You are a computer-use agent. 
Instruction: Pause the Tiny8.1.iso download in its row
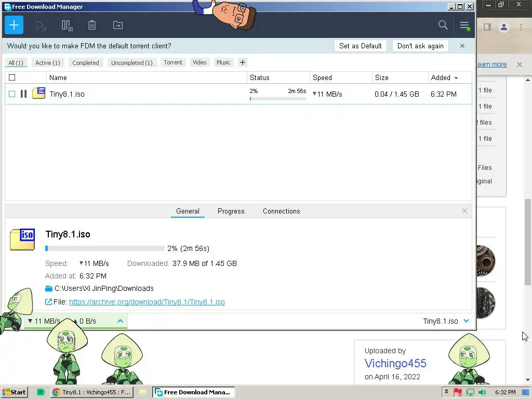(23, 94)
